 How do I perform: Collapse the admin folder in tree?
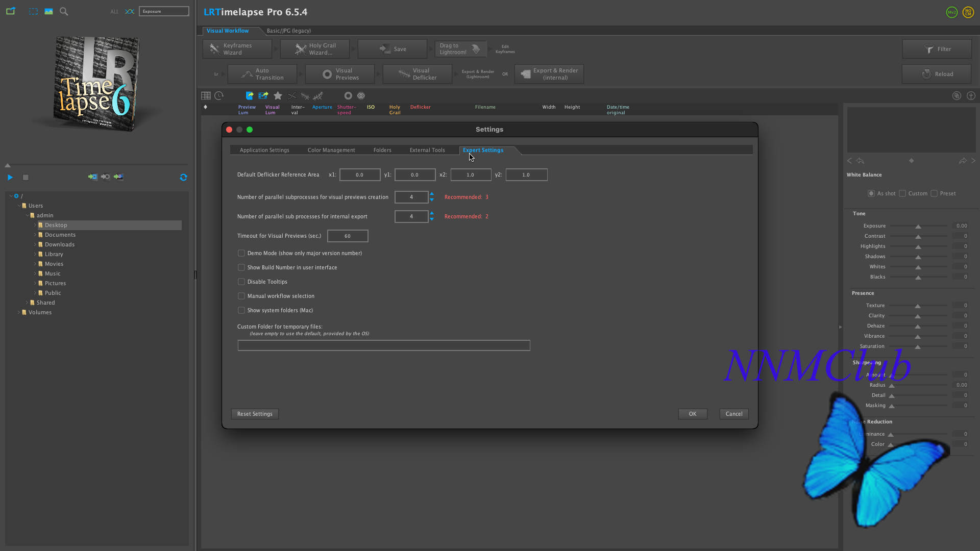point(27,215)
